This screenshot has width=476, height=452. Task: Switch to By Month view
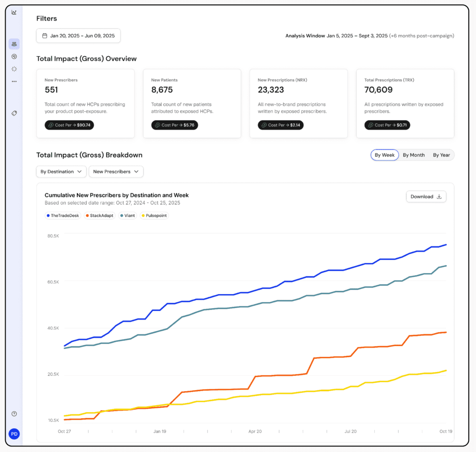coord(413,155)
